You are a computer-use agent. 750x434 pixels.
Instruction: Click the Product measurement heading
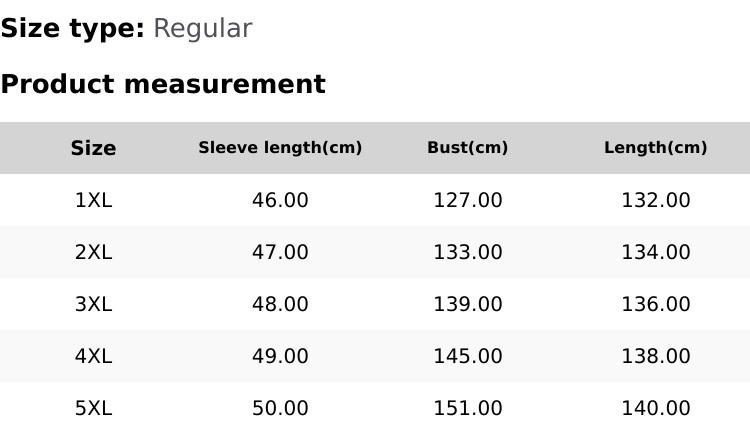pos(163,84)
